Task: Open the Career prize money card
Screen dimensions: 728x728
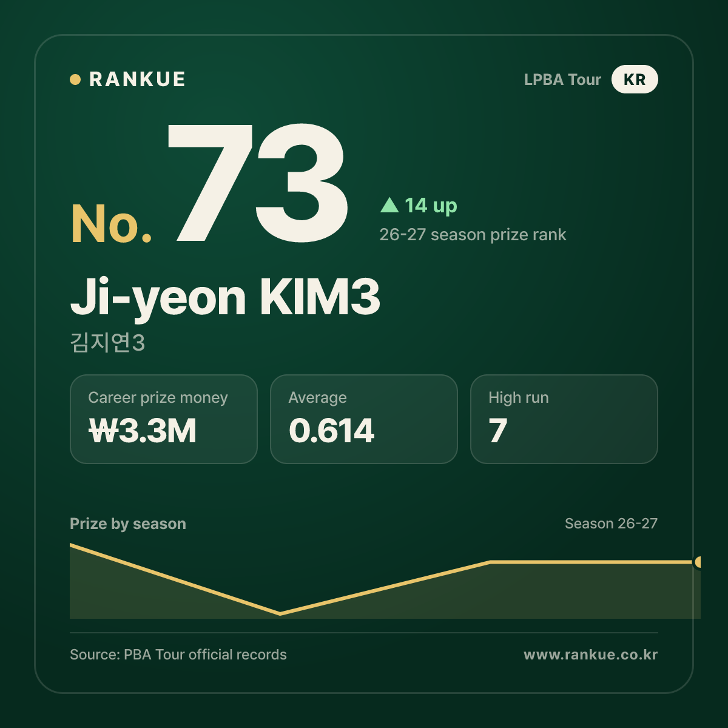Action: tap(164, 419)
